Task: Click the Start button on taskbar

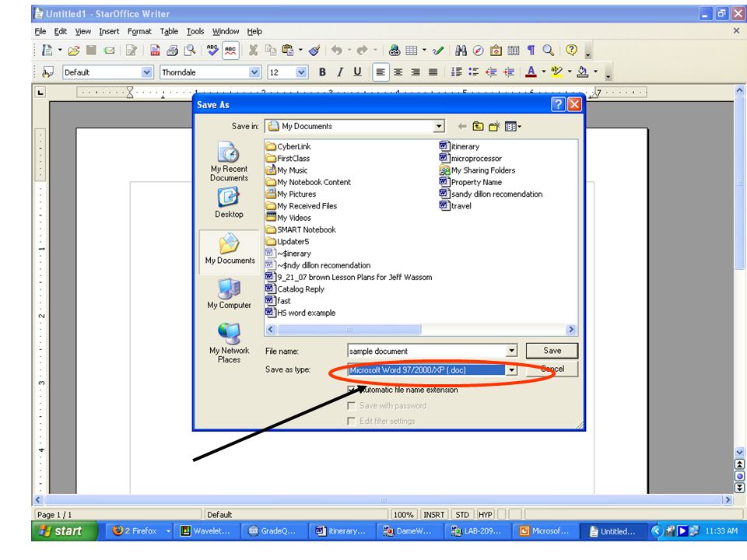Action: [x=65, y=531]
